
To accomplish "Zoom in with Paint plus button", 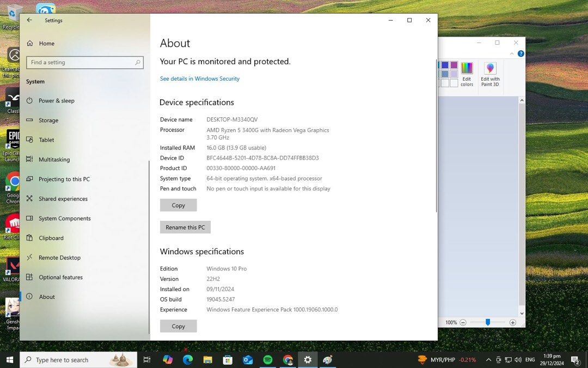I will point(513,322).
